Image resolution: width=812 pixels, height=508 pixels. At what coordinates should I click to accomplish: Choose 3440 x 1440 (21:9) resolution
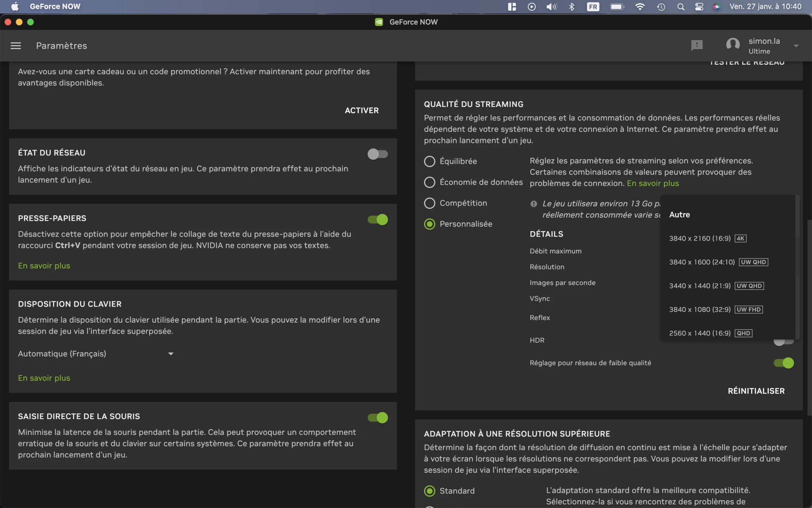[728, 285]
